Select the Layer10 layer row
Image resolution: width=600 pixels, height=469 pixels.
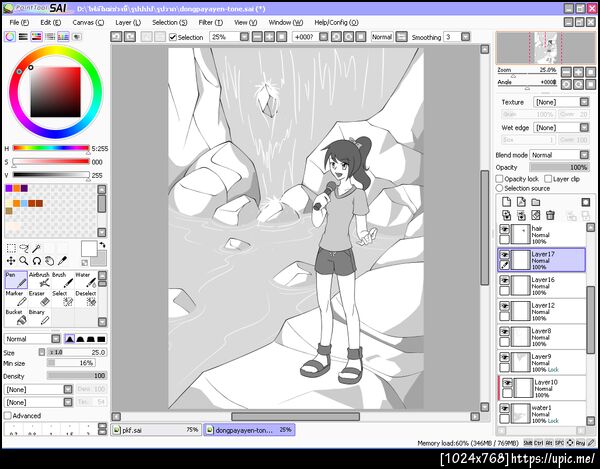point(541,388)
